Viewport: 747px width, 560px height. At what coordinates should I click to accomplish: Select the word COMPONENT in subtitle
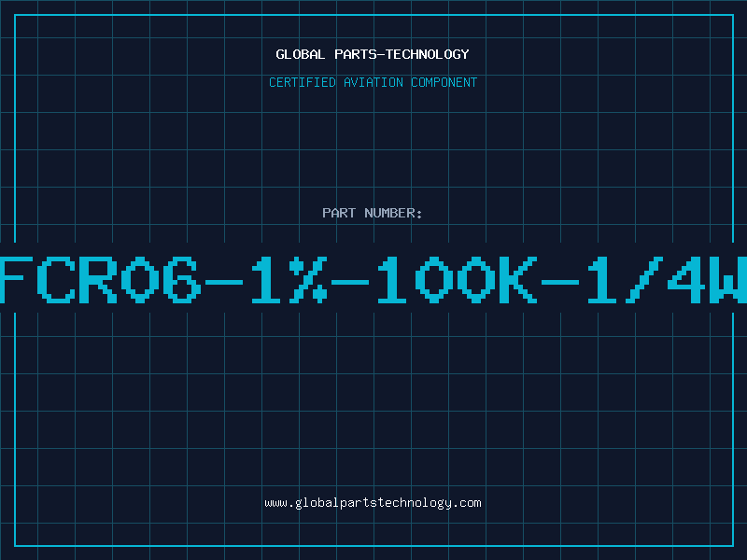[444, 82]
